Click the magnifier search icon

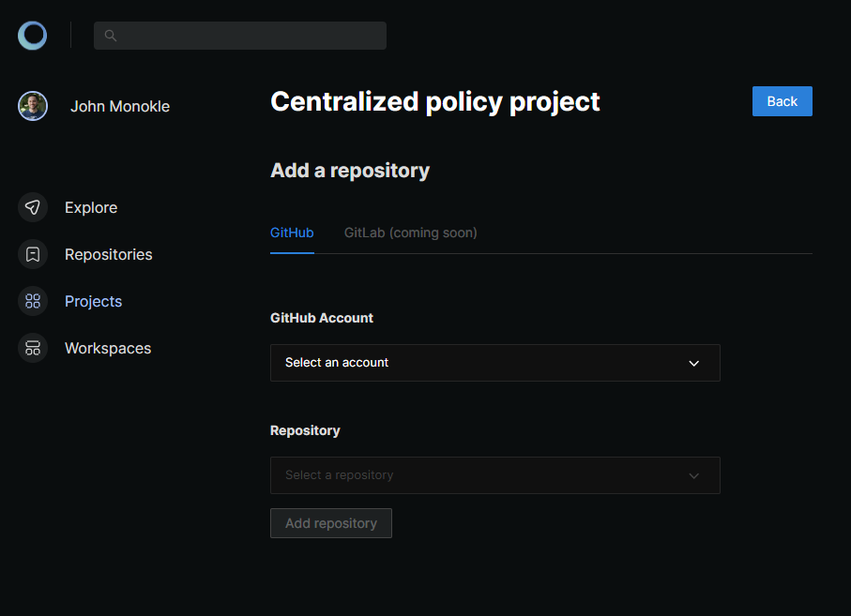coord(111,36)
